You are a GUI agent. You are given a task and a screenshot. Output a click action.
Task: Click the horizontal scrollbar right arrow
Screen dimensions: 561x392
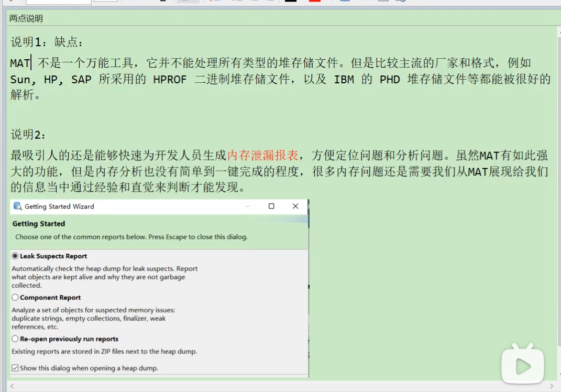pos(552,386)
